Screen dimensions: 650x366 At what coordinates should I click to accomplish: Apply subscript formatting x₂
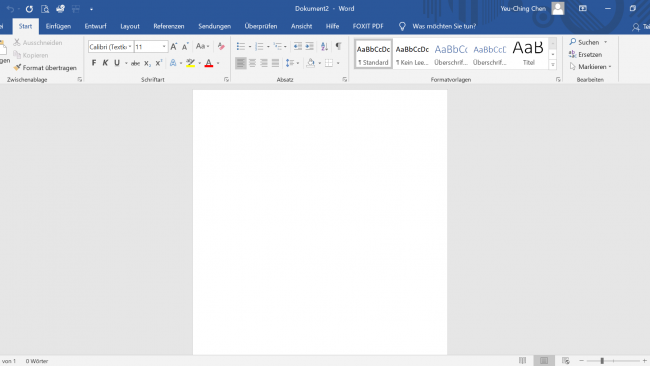[x=147, y=63]
